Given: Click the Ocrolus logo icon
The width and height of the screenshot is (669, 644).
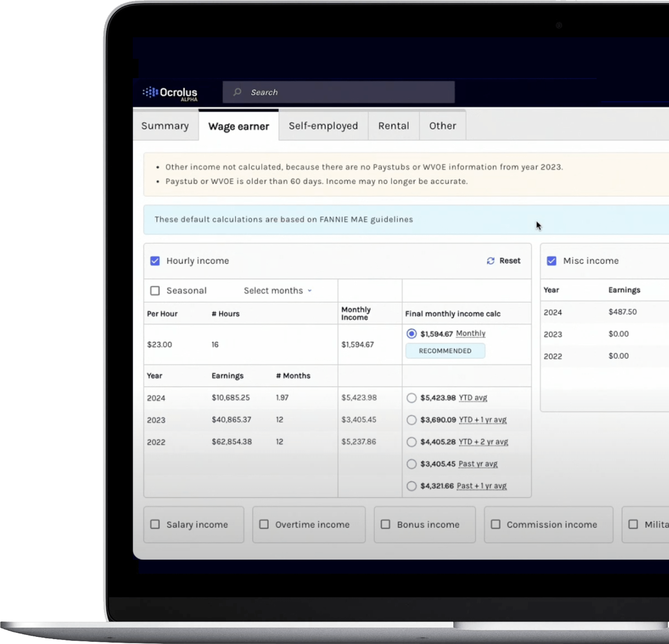Looking at the screenshot, I should tap(150, 92).
